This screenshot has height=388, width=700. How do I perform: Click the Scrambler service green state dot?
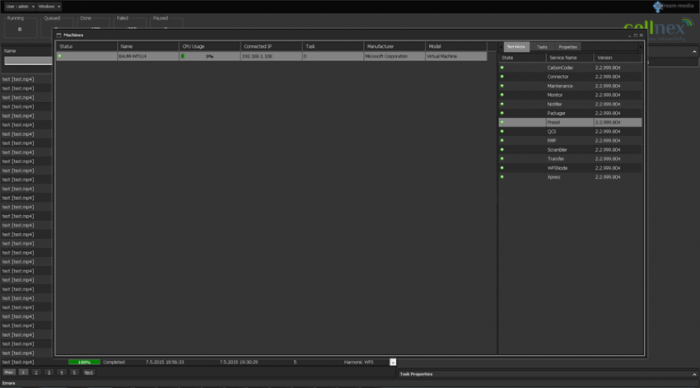502,150
